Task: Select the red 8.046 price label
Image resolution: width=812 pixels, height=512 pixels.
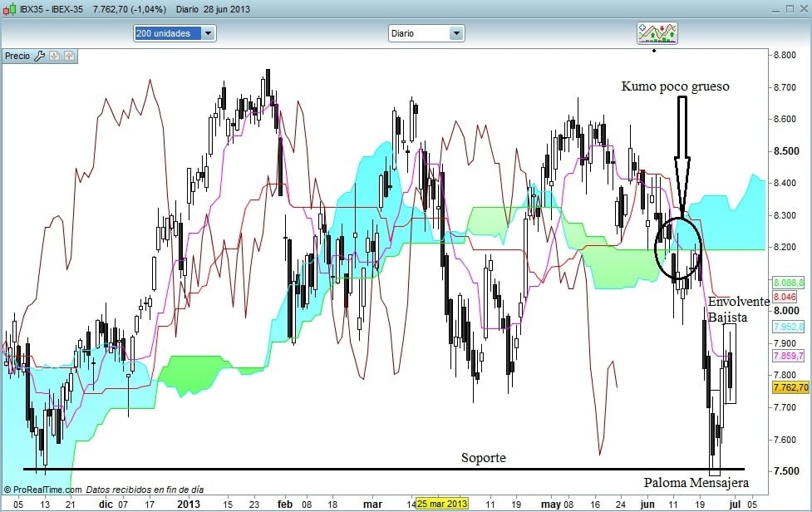Action: pyautogui.click(x=785, y=297)
